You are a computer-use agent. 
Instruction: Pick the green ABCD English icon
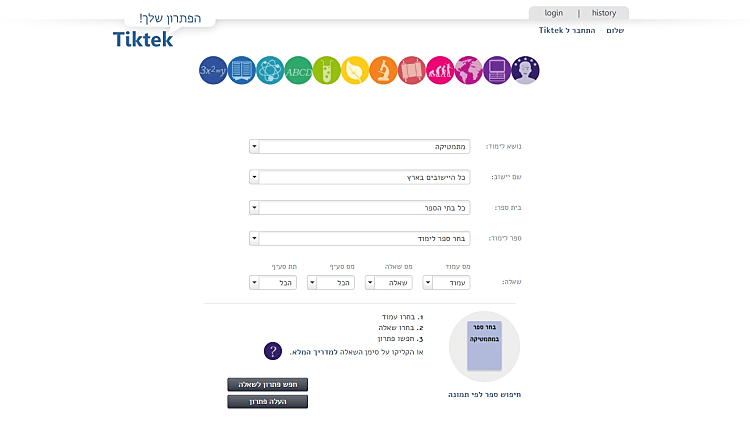(298, 70)
